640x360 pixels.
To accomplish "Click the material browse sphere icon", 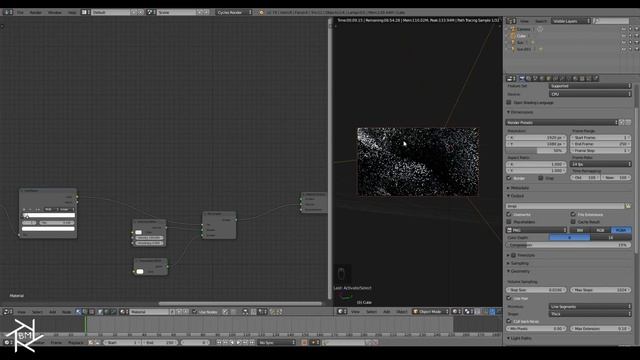I will pyautogui.click(x=123, y=312).
